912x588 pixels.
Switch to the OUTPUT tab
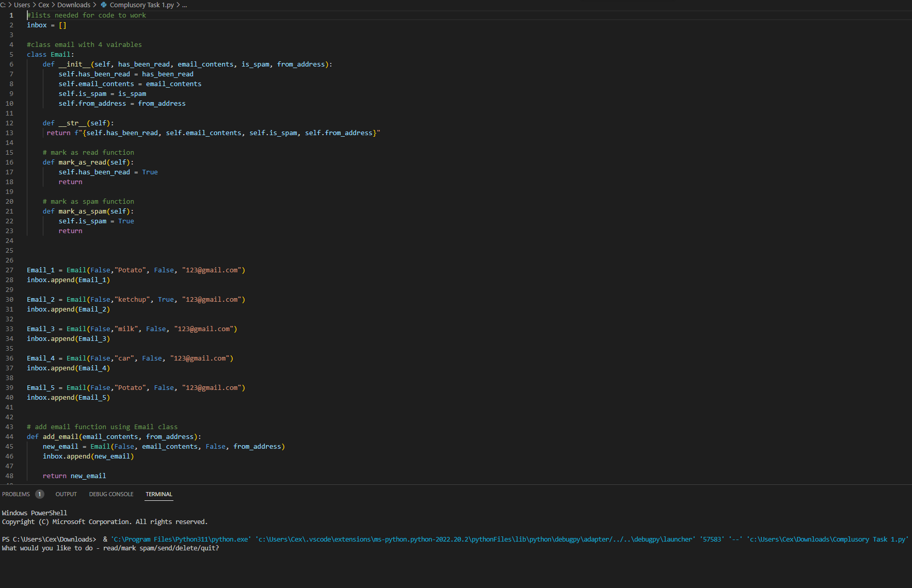pos(66,494)
